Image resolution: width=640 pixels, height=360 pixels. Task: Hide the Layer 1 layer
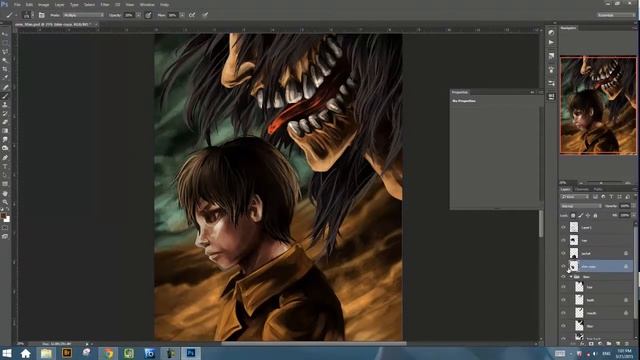[x=564, y=227]
